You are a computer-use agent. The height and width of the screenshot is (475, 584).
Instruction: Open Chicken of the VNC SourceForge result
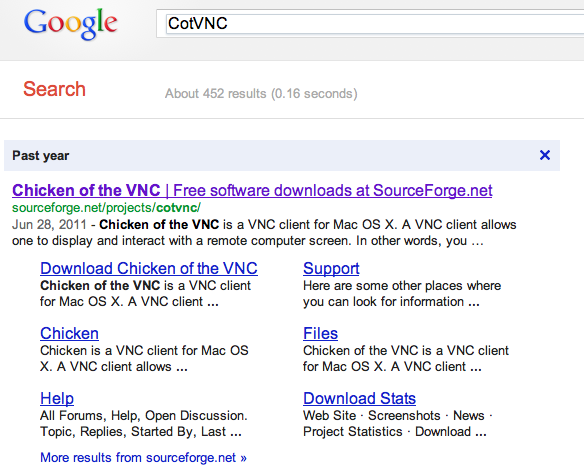pos(252,190)
